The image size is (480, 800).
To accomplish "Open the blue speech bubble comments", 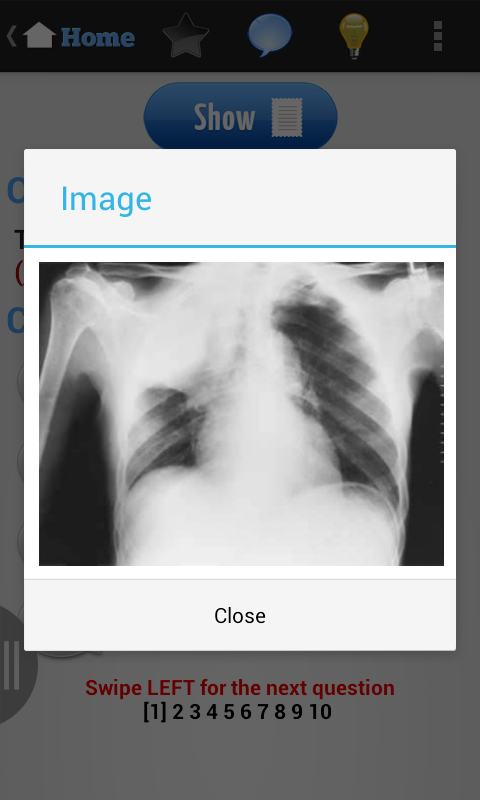I will 270,35.
